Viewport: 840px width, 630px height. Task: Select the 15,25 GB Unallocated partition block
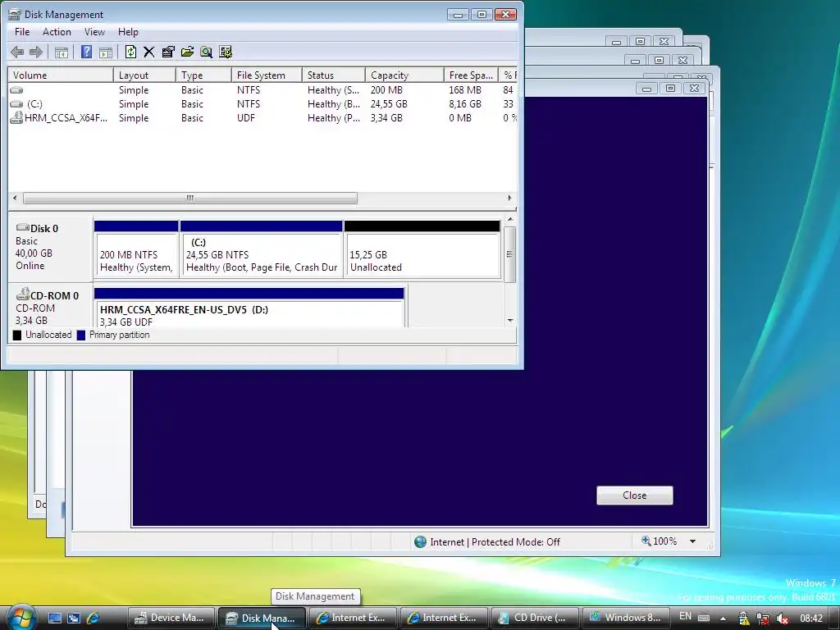point(422,249)
